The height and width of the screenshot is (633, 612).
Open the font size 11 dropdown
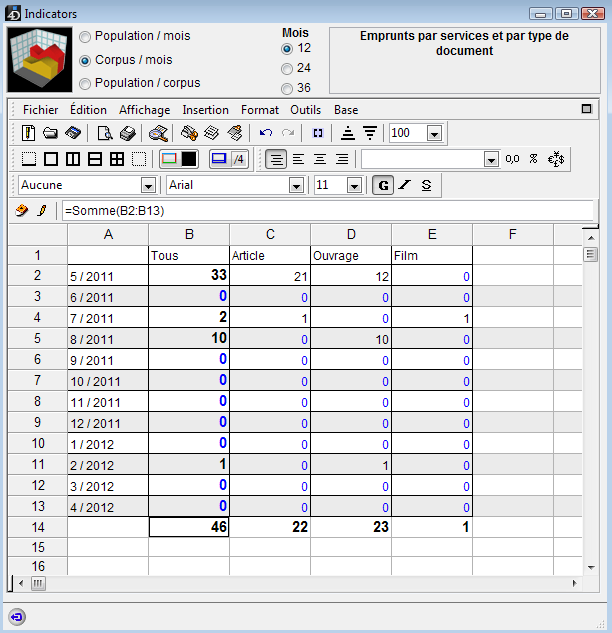pos(354,186)
